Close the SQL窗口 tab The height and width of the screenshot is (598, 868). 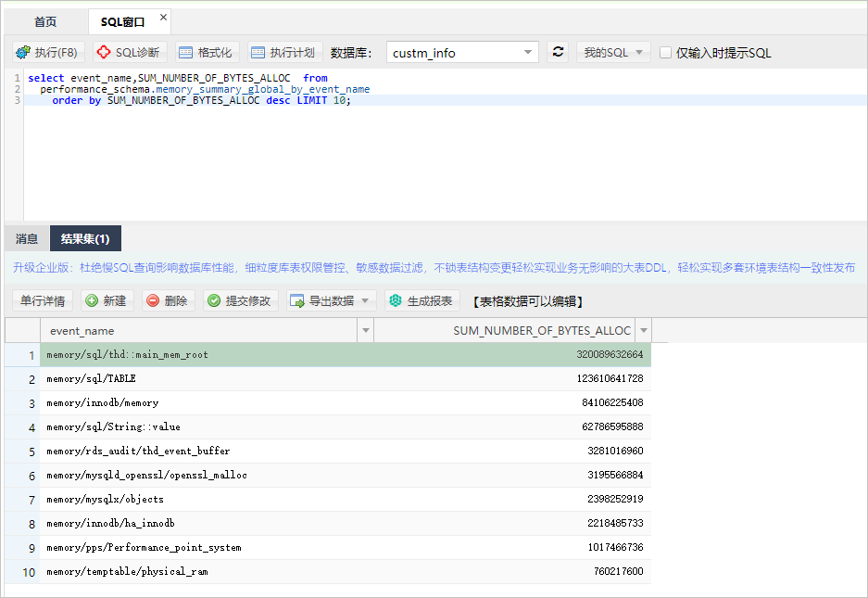click(163, 18)
